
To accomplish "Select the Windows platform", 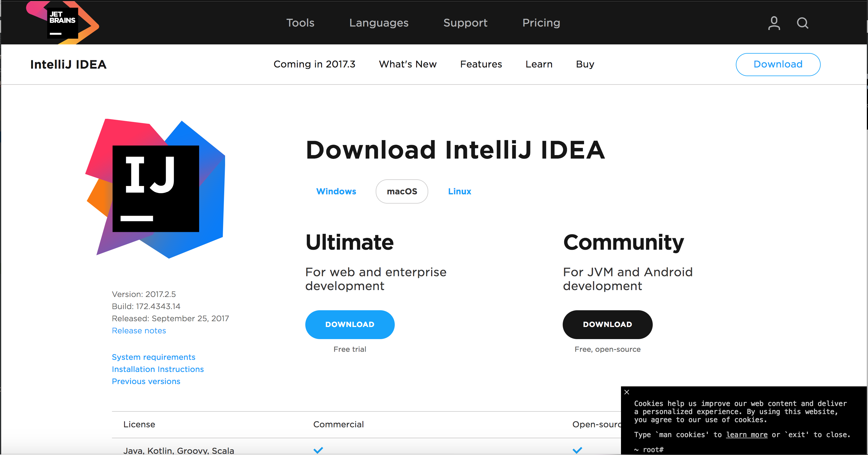I will (336, 191).
